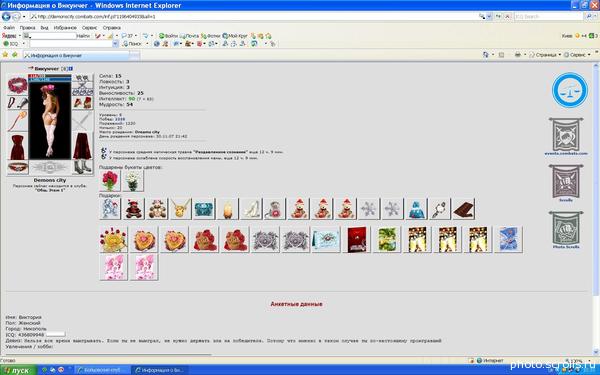
Task: Click the golden bull head gift
Action: (x=180, y=209)
